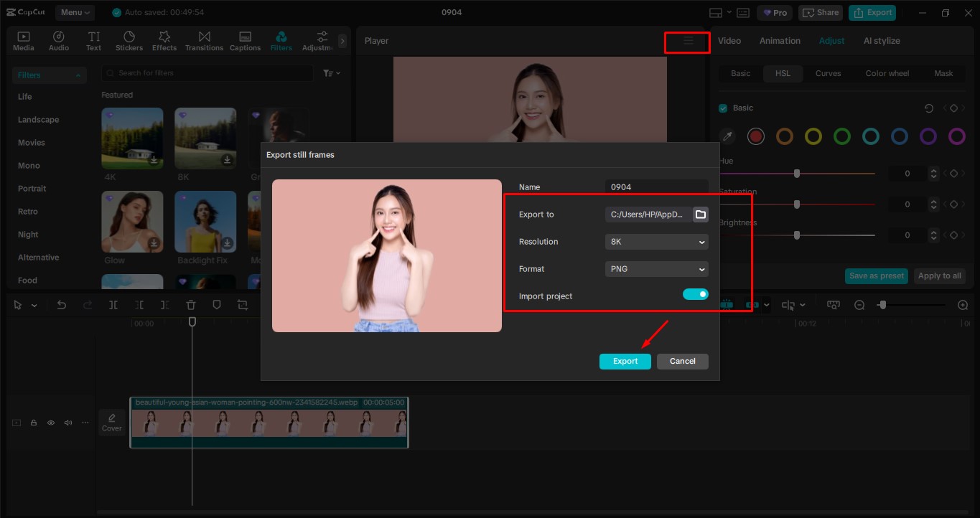
Task: Hide the video track with the eye toggle
Action: point(50,423)
